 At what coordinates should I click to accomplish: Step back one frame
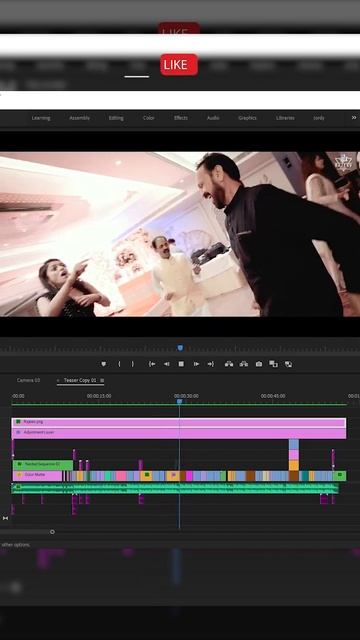167,364
